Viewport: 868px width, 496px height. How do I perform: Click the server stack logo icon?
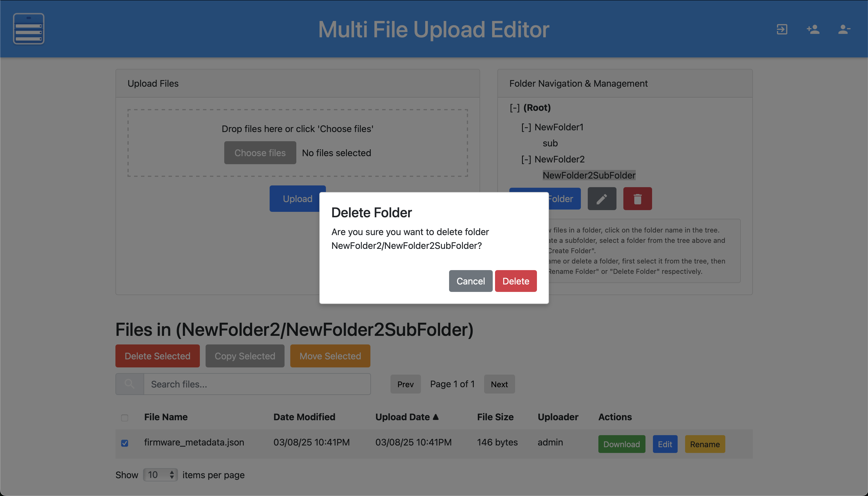coord(29,29)
